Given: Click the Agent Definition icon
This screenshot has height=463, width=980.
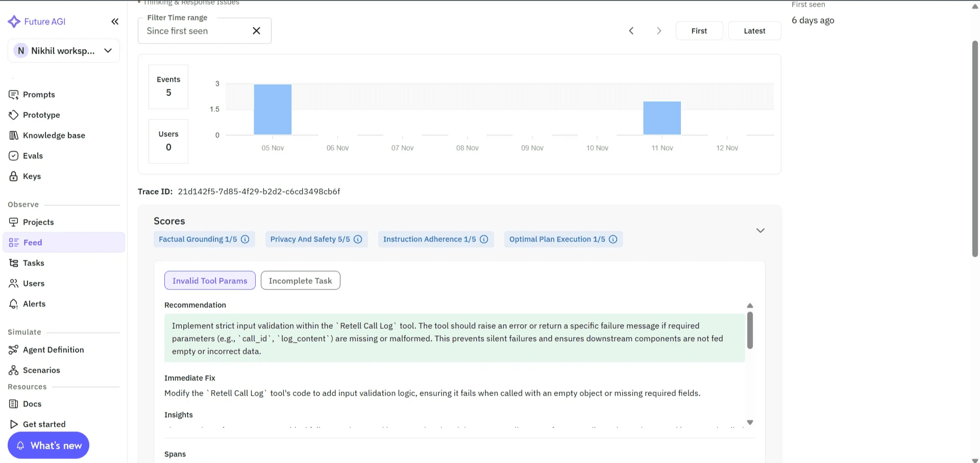Looking at the screenshot, I should click(x=14, y=350).
